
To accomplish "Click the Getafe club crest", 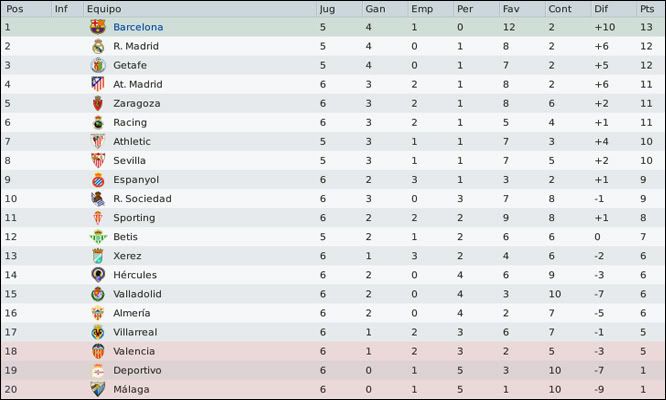I will pos(98,65).
